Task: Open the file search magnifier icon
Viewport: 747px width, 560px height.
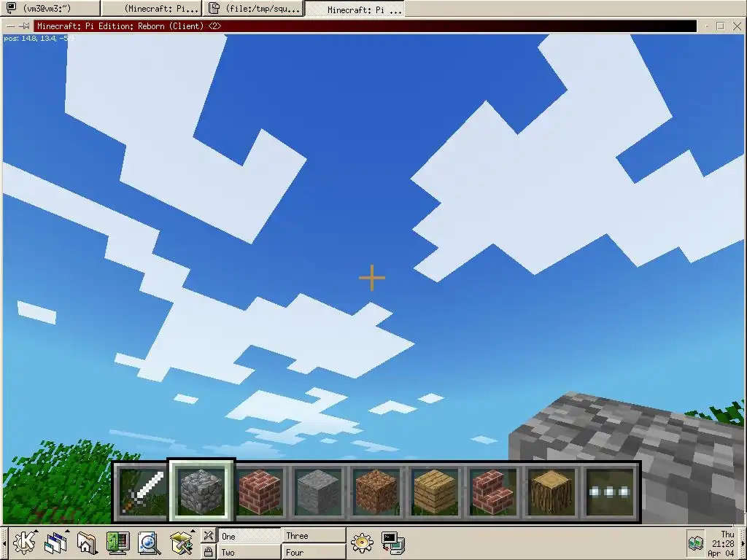Action: point(149,542)
